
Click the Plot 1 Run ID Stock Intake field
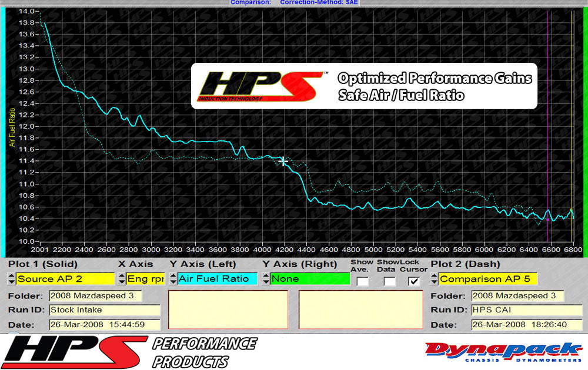click(105, 310)
